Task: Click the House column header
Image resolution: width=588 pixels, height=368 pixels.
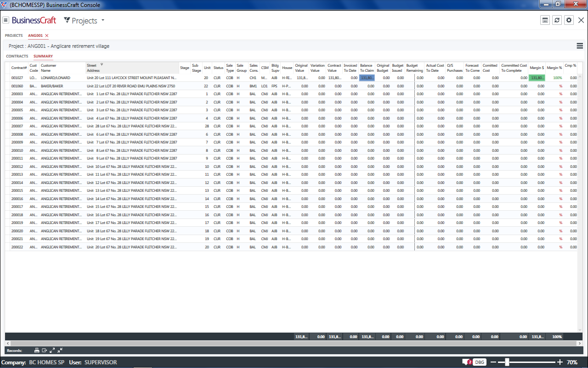Action: click(x=287, y=68)
